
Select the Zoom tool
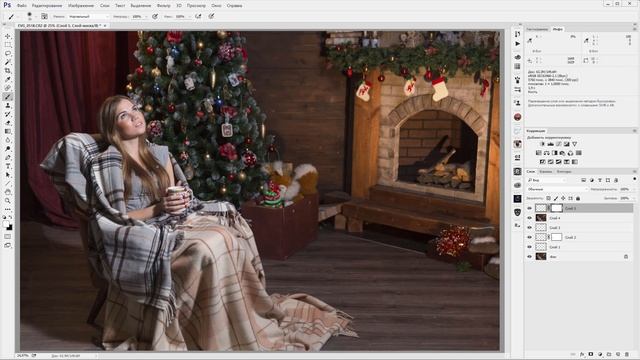8,200
